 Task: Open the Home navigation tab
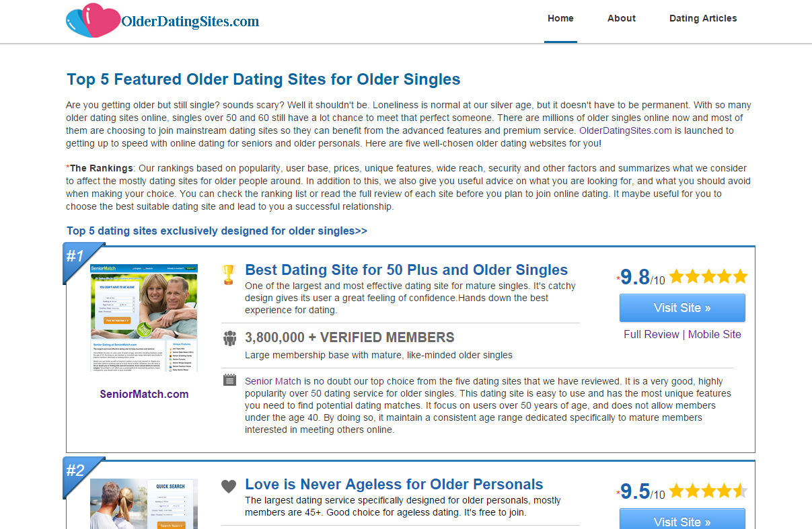coord(560,19)
